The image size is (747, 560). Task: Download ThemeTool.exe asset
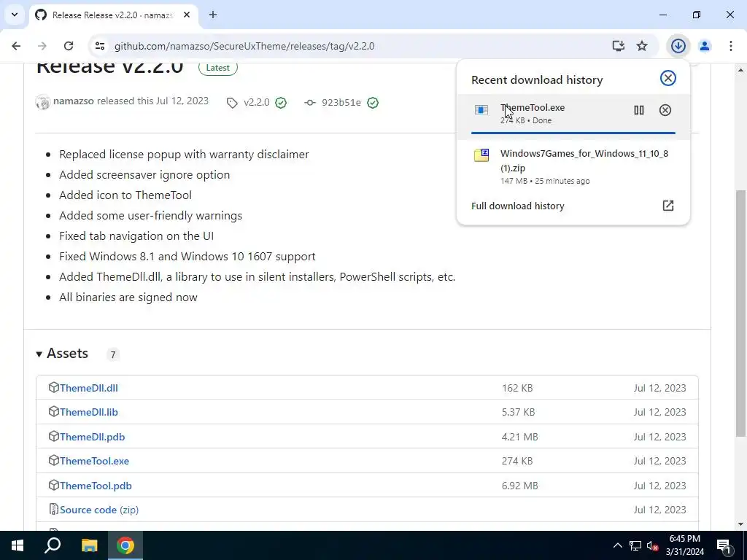[x=94, y=461]
